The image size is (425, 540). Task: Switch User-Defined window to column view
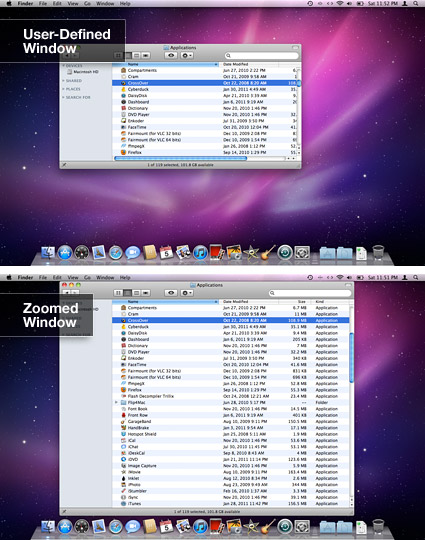click(x=136, y=55)
